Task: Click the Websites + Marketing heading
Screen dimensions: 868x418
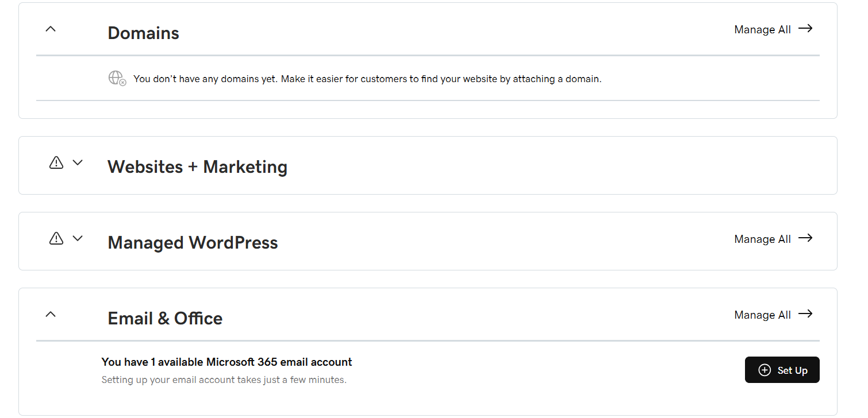Action: [x=197, y=167]
